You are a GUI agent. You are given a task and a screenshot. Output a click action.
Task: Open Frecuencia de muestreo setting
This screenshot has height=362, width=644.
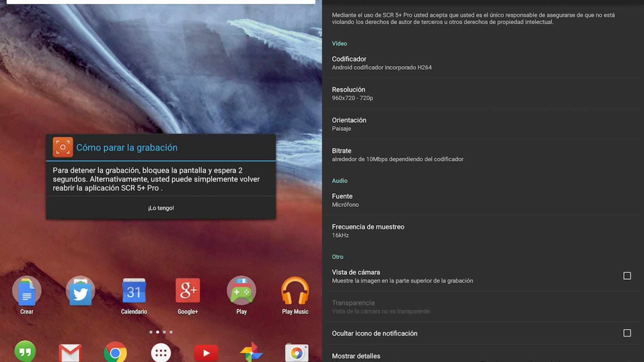click(483, 231)
